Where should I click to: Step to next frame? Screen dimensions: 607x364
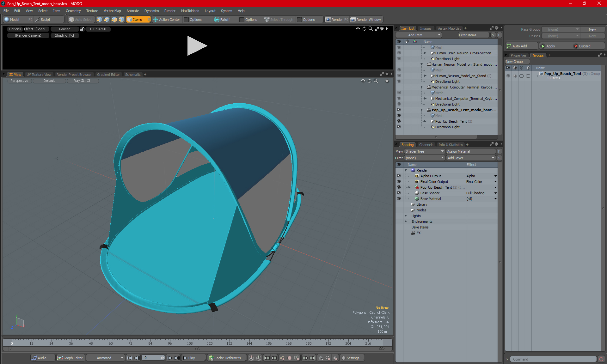pyautogui.click(x=169, y=358)
